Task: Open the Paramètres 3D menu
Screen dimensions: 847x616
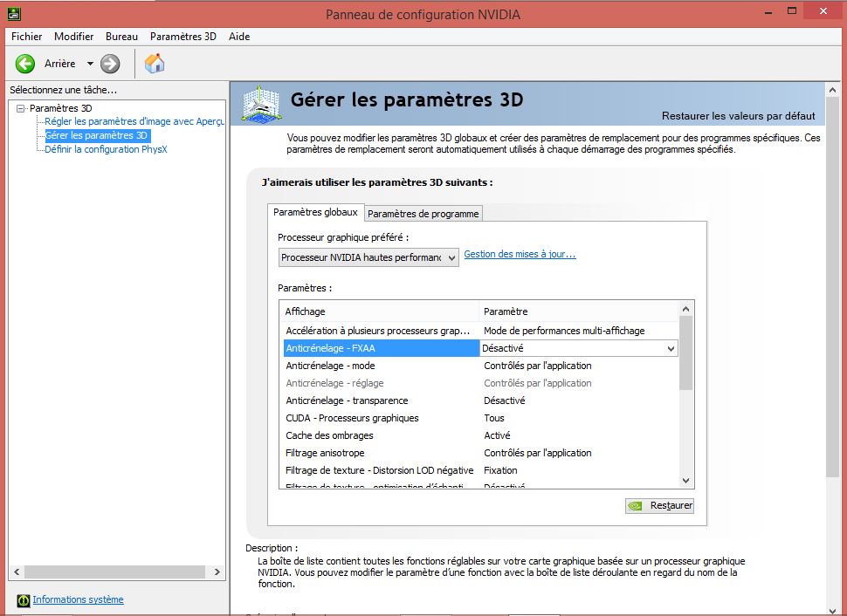Action: [183, 36]
